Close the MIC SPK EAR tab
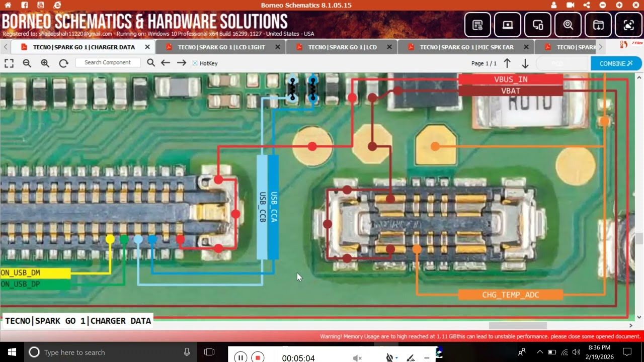 click(x=526, y=47)
